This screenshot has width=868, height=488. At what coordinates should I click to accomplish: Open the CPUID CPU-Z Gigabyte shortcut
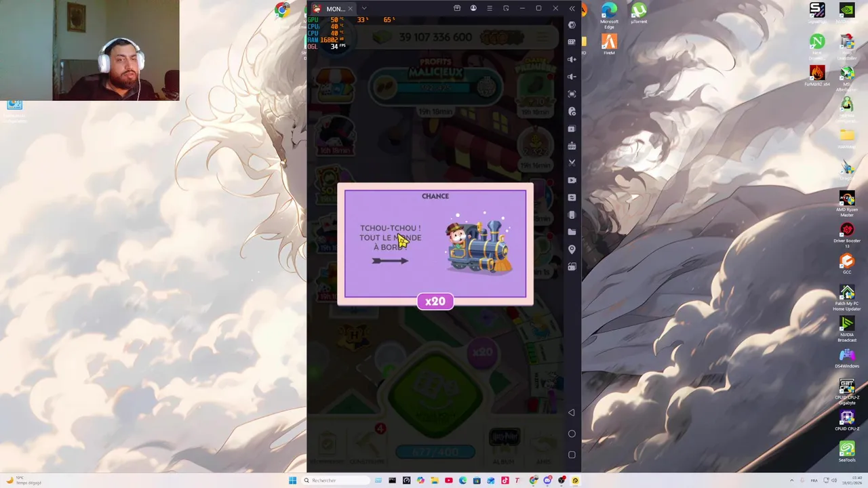tap(847, 391)
